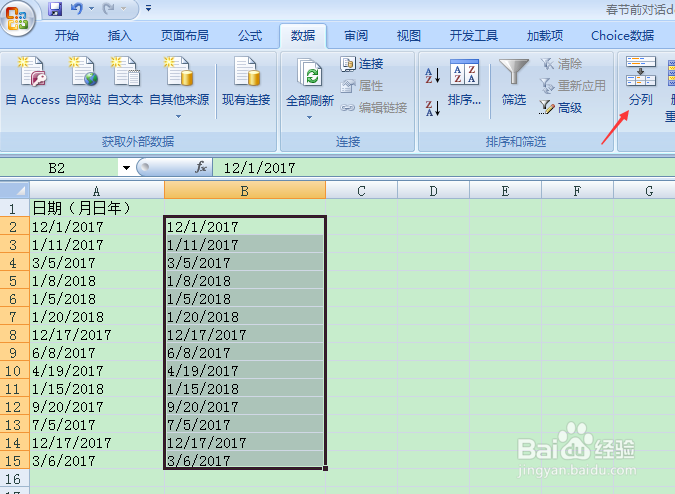Expand the undo history dropdown
This screenshot has width=675, height=494.
click(91, 9)
